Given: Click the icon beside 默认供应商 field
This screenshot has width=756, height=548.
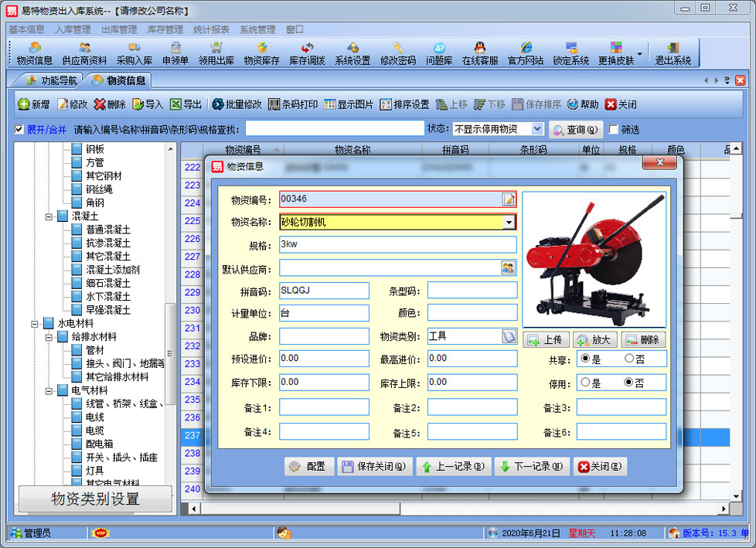Looking at the screenshot, I should (508, 267).
